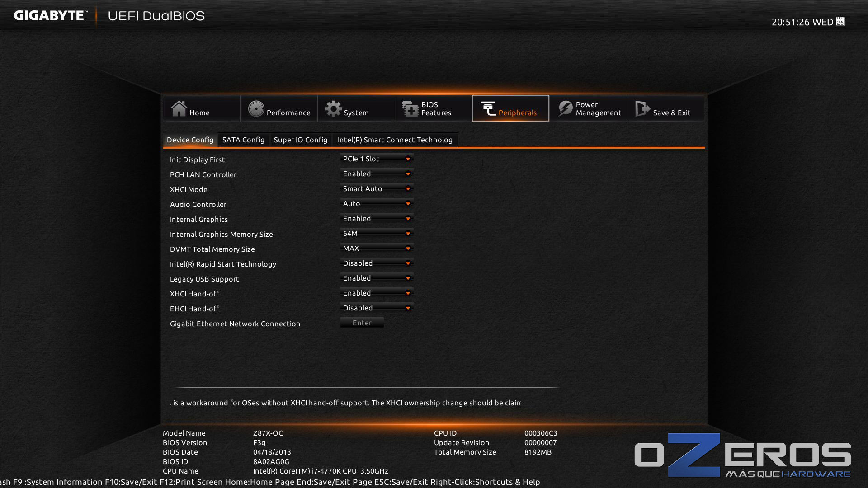Open the EHCI Hand-off dropdown
Image resolution: width=868 pixels, height=488 pixels.
coord(377,308)
